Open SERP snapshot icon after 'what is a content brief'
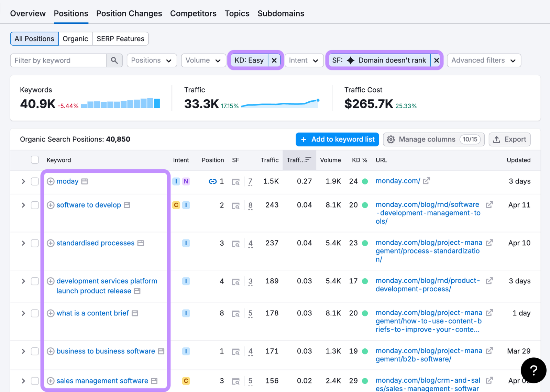Screen dimensions: 550x392 coord(135,313)
